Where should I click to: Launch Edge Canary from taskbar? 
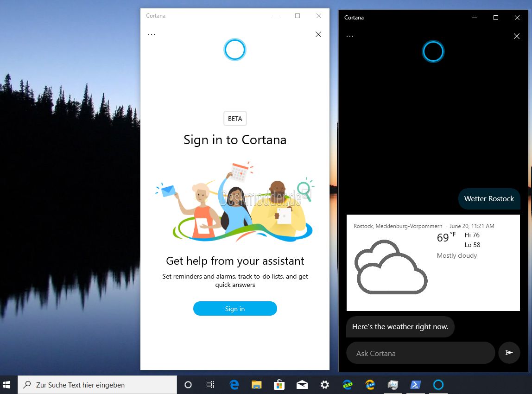[x=370, y=385]
